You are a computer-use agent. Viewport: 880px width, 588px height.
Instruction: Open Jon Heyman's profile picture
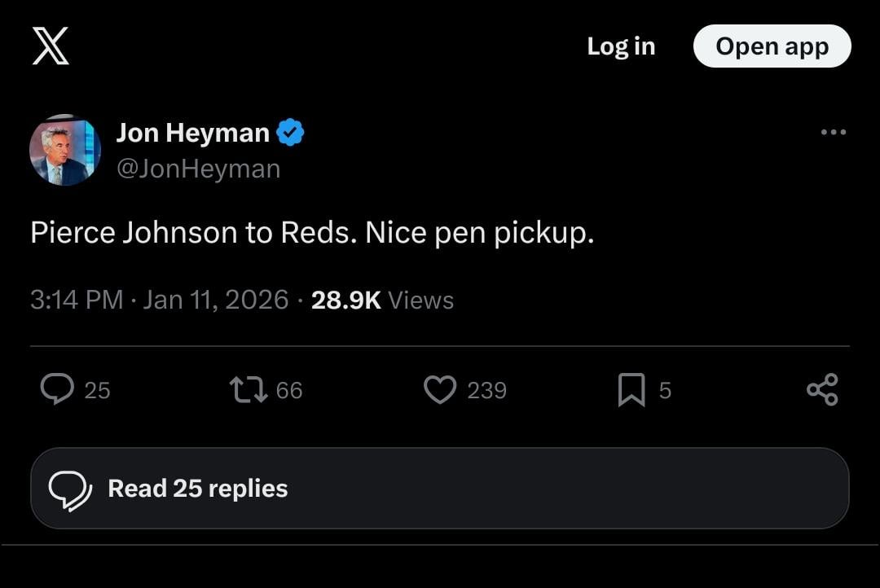pyautogui.click(x=64, y=150)
